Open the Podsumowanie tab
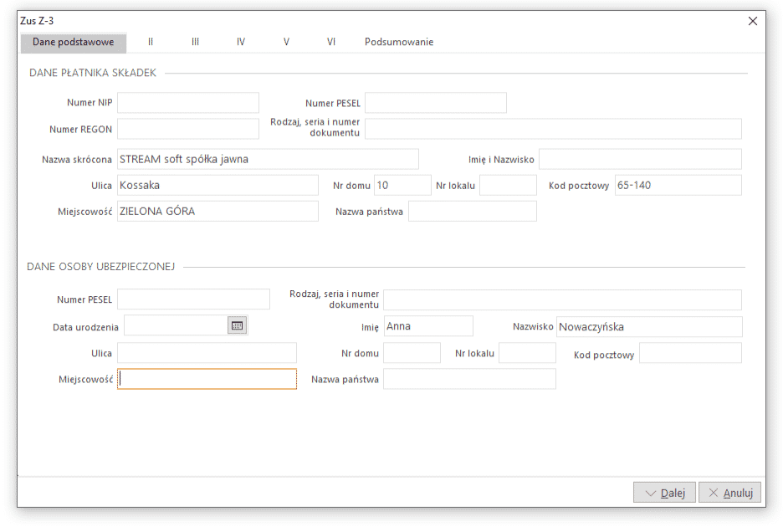The image size is (783, 532). pos(399,42)
